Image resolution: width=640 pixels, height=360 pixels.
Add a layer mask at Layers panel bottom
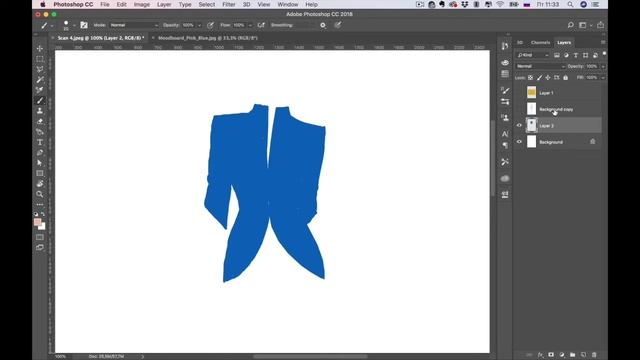coord(551,355)
